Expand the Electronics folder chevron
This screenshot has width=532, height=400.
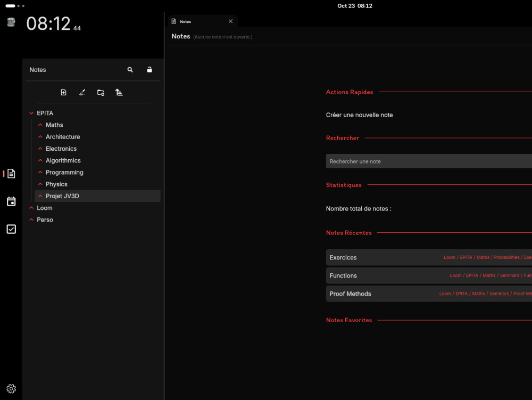click(x=40, y=149)
